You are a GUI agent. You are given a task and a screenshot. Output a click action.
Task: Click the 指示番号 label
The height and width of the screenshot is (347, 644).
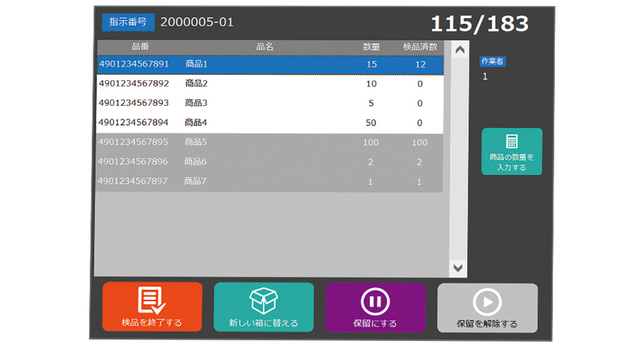(x=127, y=22)
